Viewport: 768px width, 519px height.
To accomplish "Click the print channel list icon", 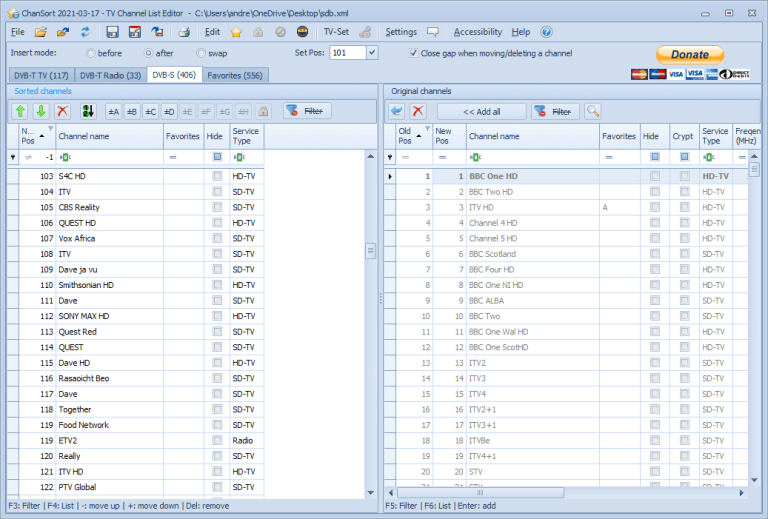I will [183, 32].
